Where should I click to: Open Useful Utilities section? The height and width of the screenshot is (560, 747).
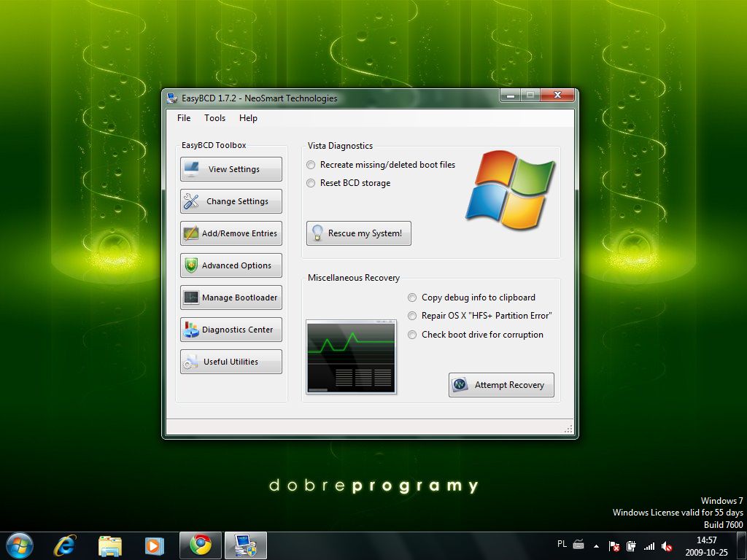pyautogui.click(x=231, y=362)
